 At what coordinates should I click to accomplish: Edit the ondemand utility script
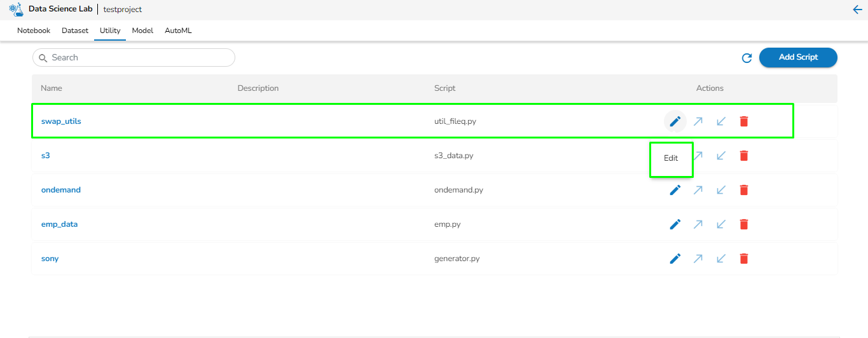[675, 190]
